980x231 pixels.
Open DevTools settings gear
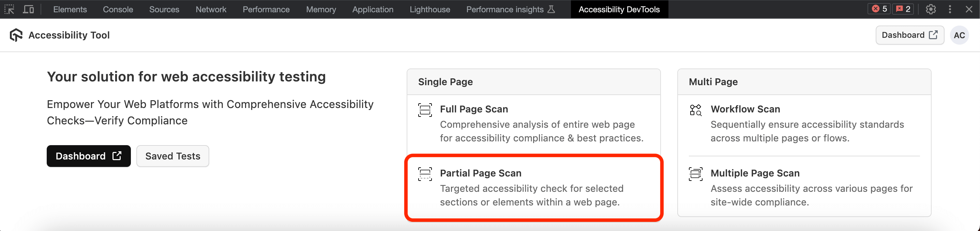(x=931, y=9)
